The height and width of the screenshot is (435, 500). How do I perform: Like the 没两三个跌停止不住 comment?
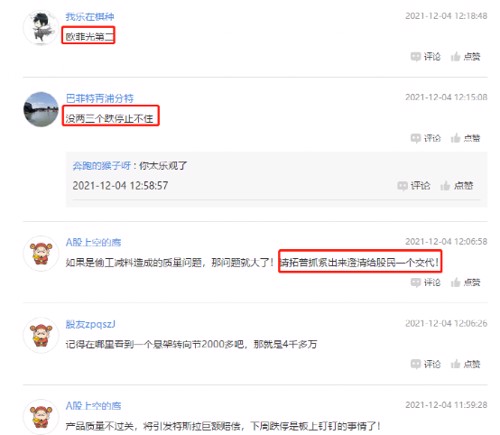tap(465, 138)
